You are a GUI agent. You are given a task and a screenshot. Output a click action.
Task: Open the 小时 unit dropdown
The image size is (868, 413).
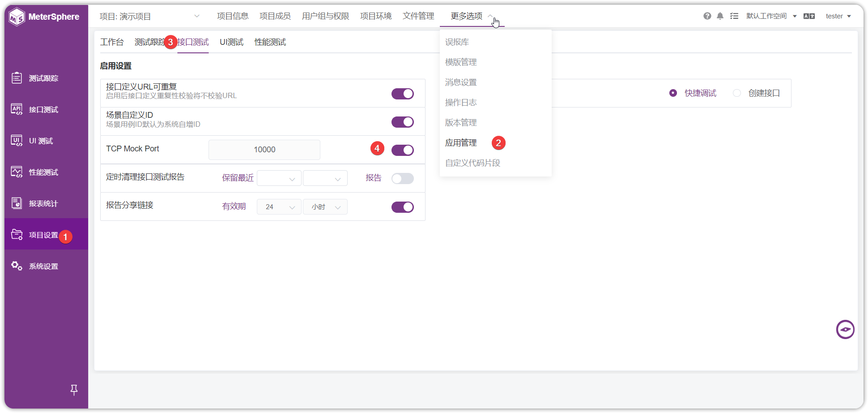[325, 207]
